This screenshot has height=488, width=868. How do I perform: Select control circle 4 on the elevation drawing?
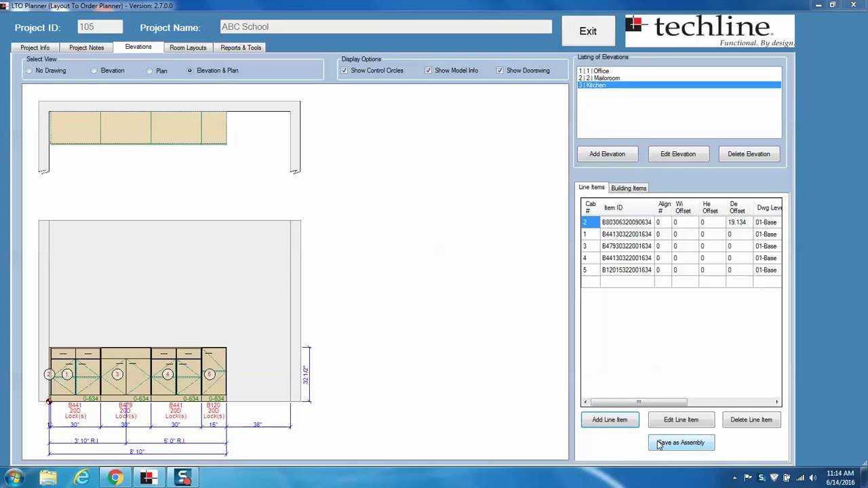point(167,374)
